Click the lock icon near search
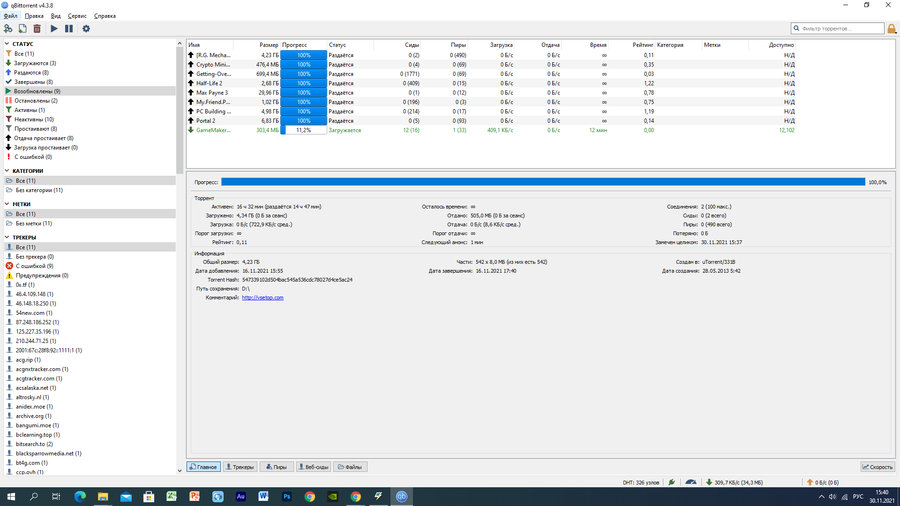This screenshot has width=900, height=506. [x=891, y=28]
